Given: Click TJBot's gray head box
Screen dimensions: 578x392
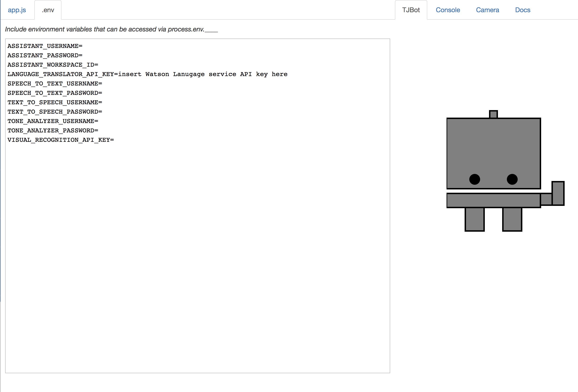Looking at the screenshot, I should tap(493, 147).
